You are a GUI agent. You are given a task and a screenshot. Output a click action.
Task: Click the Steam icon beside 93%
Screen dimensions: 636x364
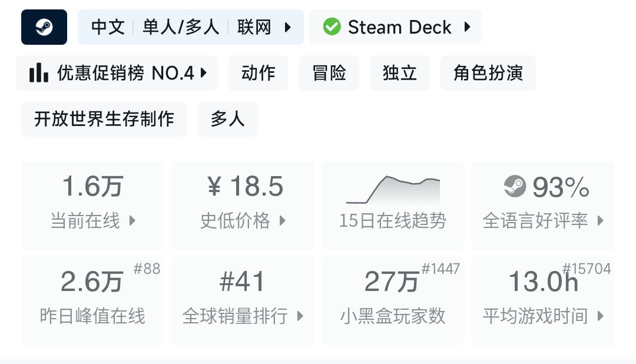[x=515, y=187]
